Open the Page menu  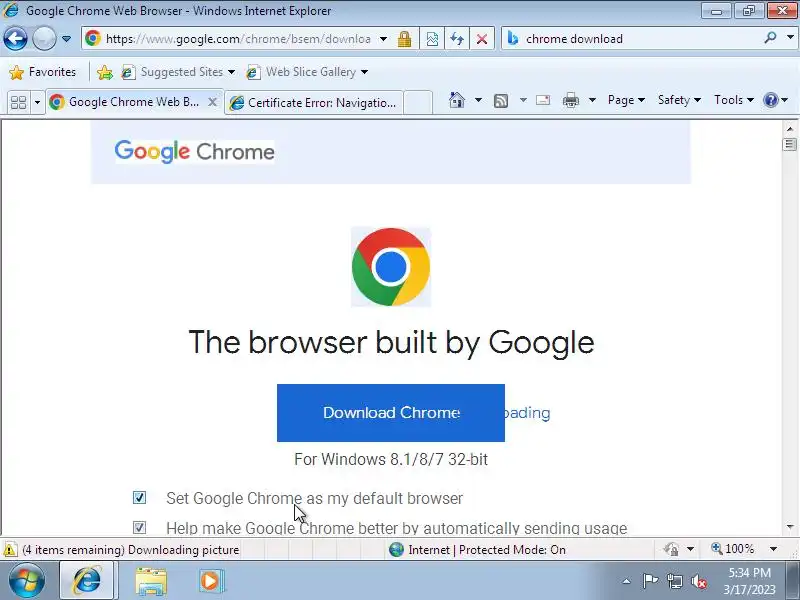626,100
